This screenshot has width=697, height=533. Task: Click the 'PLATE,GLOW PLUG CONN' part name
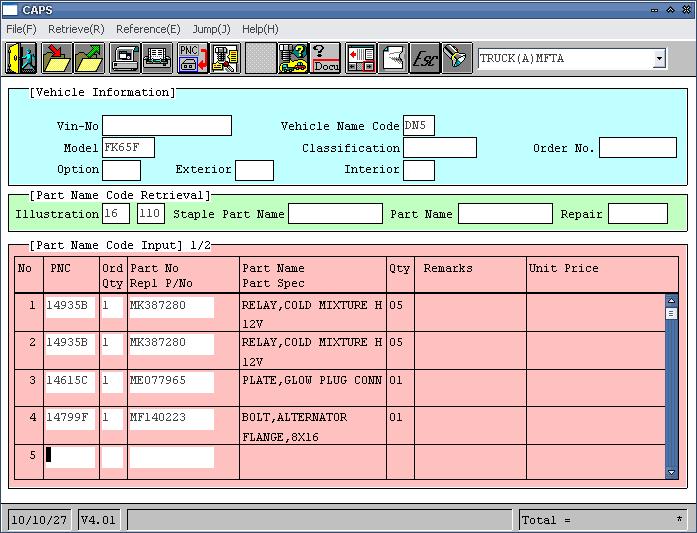[x=312, y=381]
